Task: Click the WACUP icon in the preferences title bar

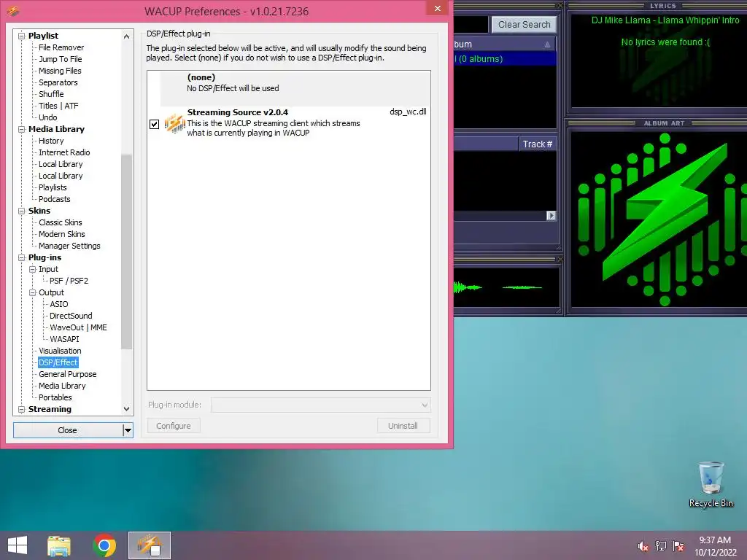Action: 13,10
